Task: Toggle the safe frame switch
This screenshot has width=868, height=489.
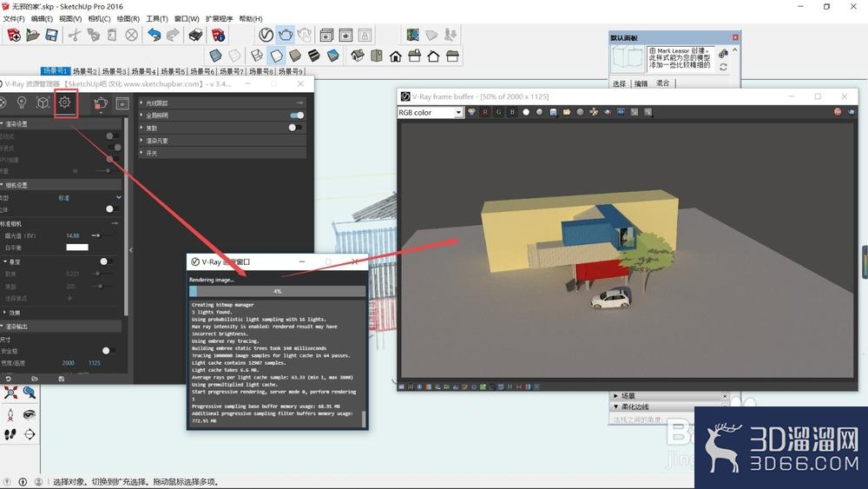Action: point(108,351)
